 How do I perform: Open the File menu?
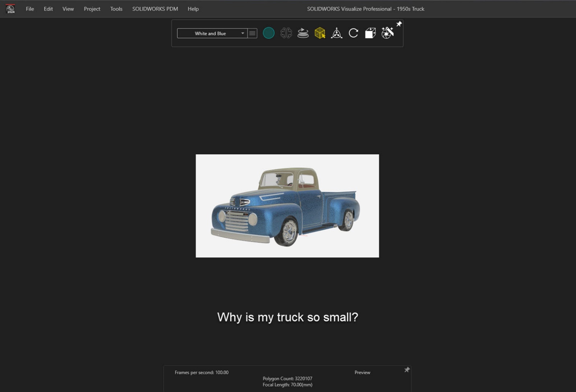tap(30, 9)
